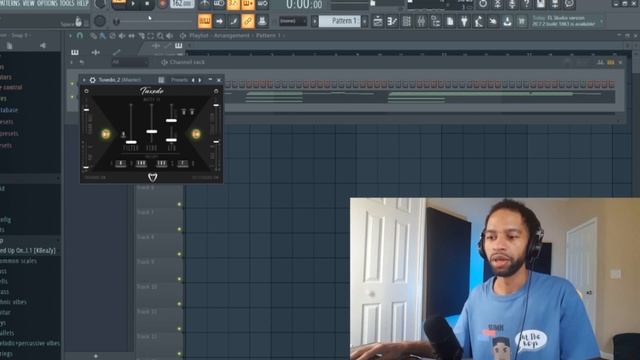The width and height of the screenshot is (640, 360).
Task: Open the Channel rack view icon
Action: 407,21
